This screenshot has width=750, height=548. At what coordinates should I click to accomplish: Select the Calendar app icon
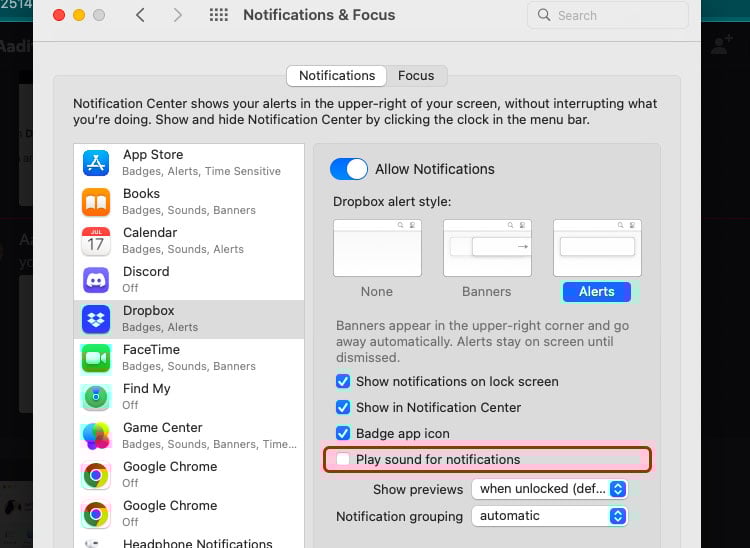tap(96, 241)
